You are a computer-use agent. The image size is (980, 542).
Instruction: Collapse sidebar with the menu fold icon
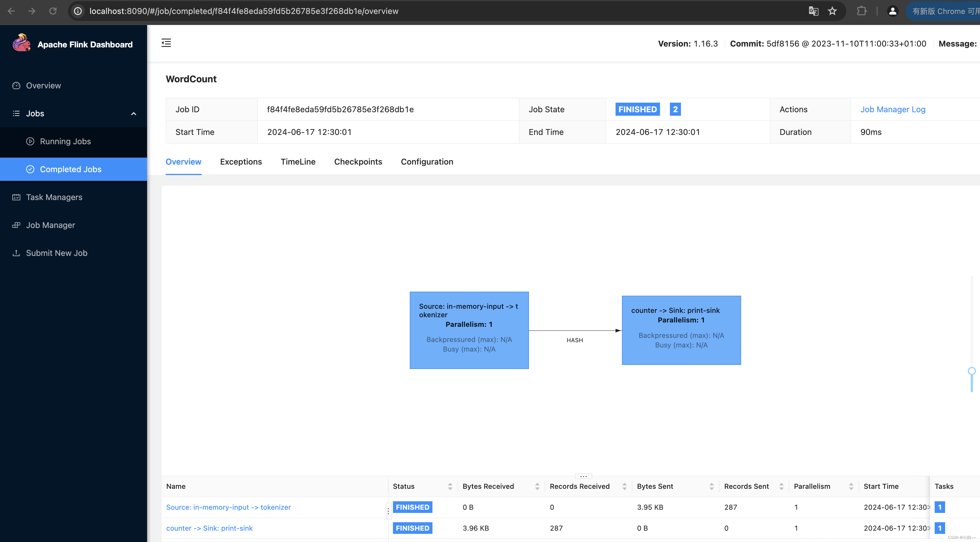[x=166, y=43]
